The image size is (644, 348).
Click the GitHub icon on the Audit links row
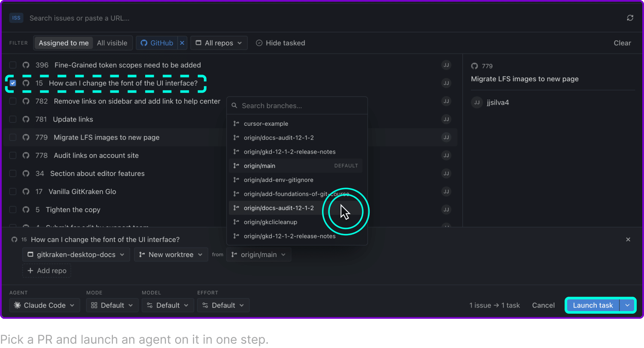pyautogui.click(x=26, y=155)
